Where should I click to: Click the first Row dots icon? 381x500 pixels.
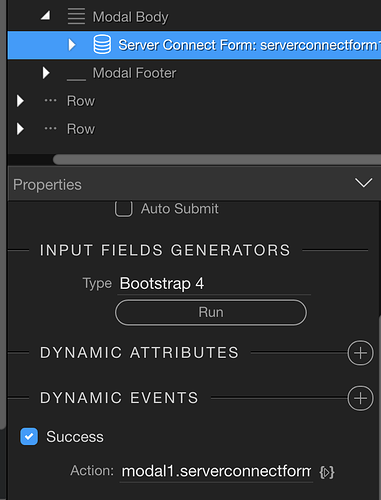pos(51,100)
